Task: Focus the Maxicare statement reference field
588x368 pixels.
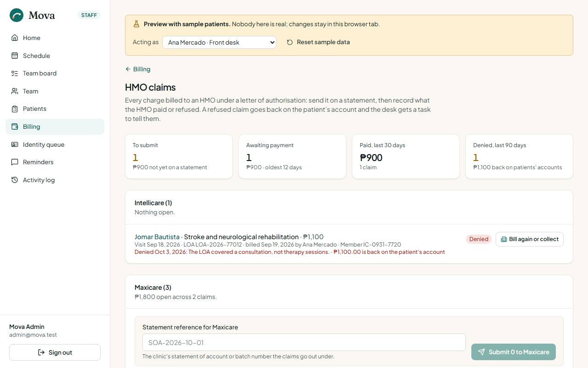Action: point(304,343)
